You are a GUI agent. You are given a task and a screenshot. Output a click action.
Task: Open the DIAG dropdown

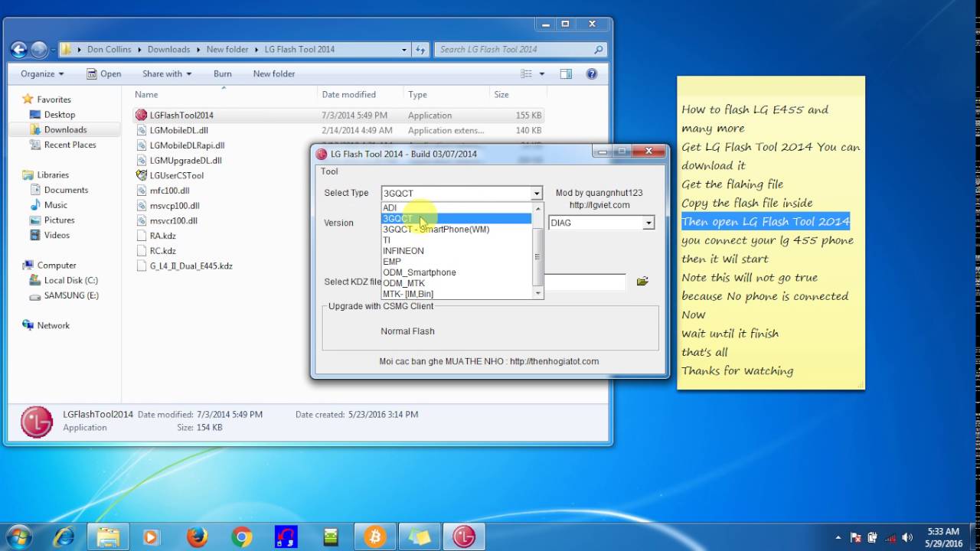click(x=648, y=223)
